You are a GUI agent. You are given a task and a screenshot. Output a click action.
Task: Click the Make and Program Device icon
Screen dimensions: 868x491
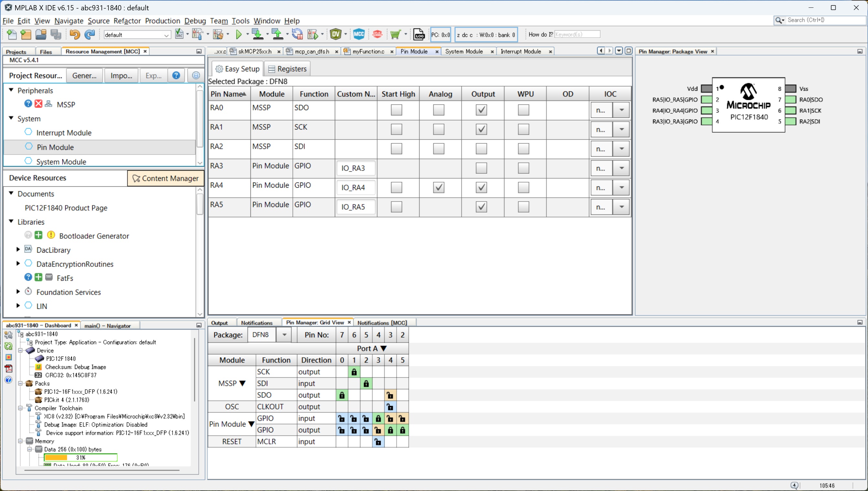pos(258,34)
